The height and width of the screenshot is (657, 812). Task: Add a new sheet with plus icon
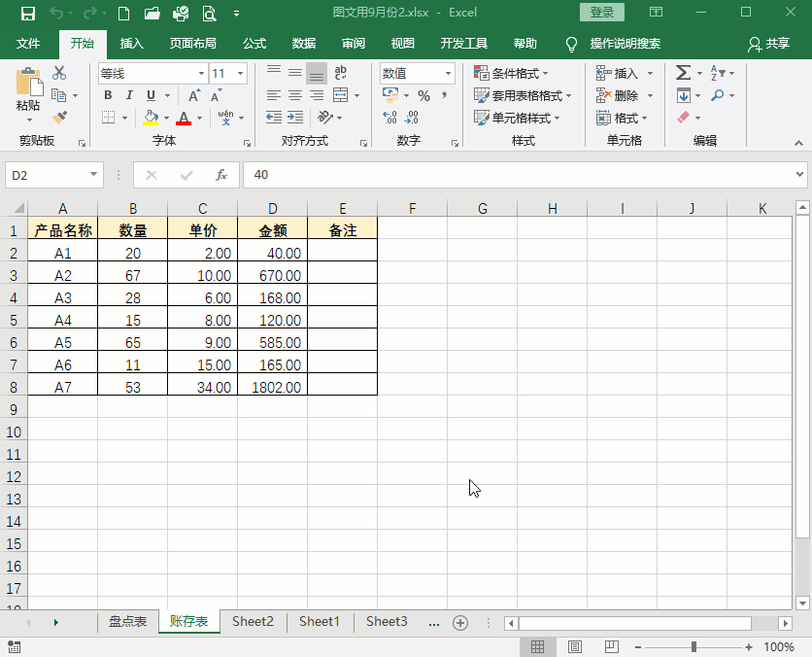pyautogui.click(x=459, y=622)
